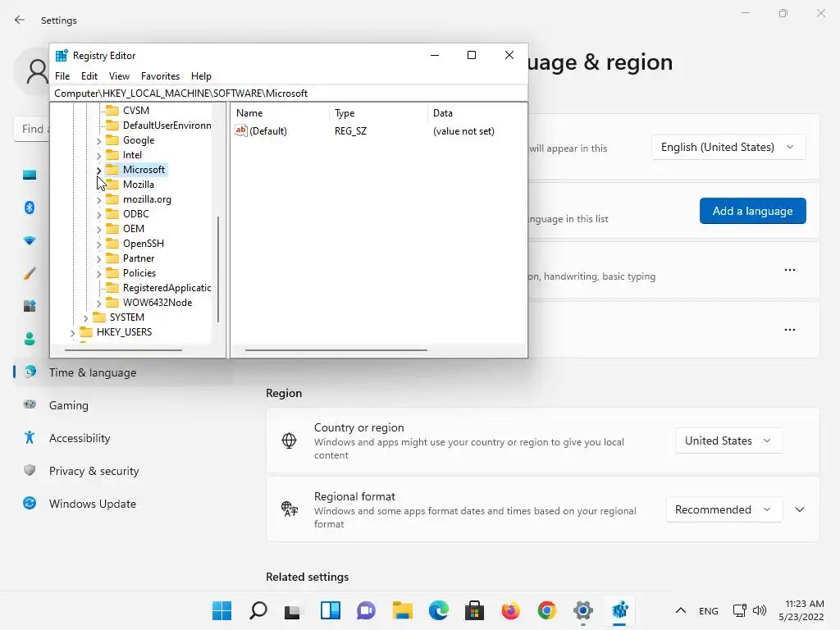Image resolution: width=840 pixels, height=630 pixels.
Task: Expand the WOW6432Node registry key
Action: pos(98,304)
